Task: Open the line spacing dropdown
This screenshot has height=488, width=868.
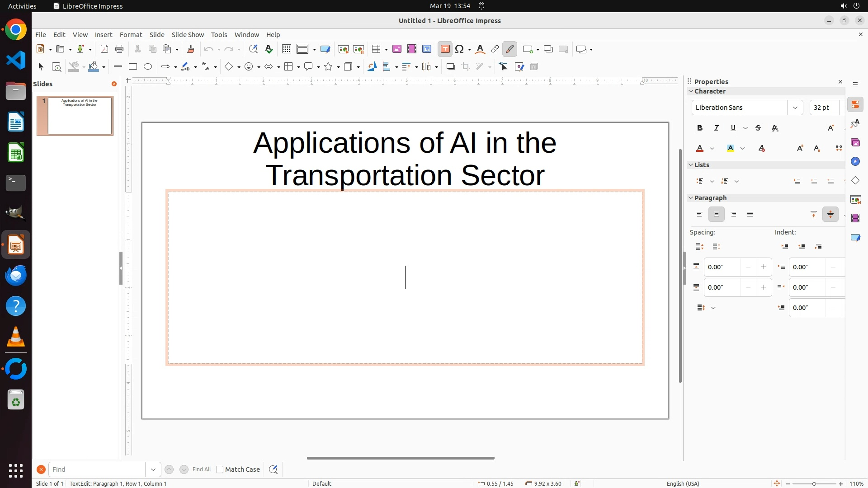Action: coord(713,308)
